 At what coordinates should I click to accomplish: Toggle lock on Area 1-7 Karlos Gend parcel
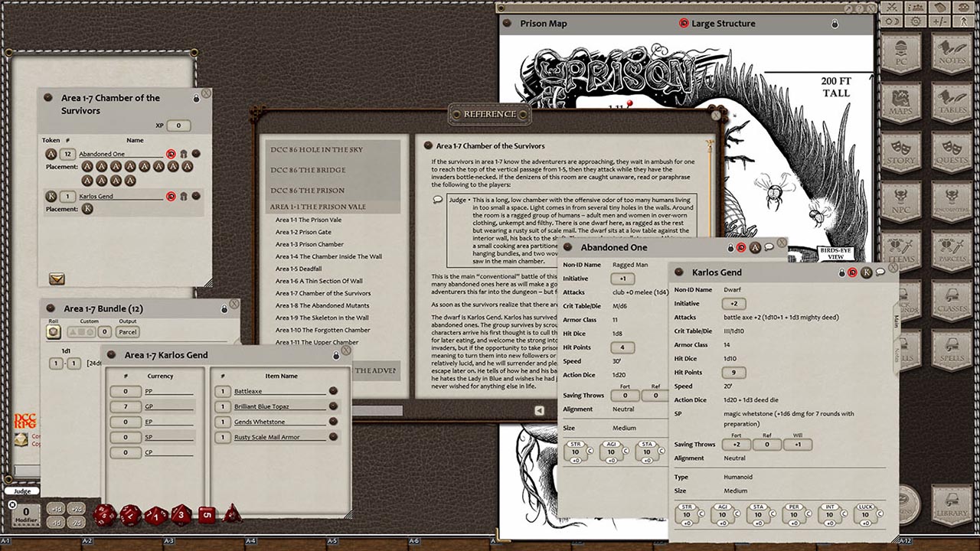336,356
